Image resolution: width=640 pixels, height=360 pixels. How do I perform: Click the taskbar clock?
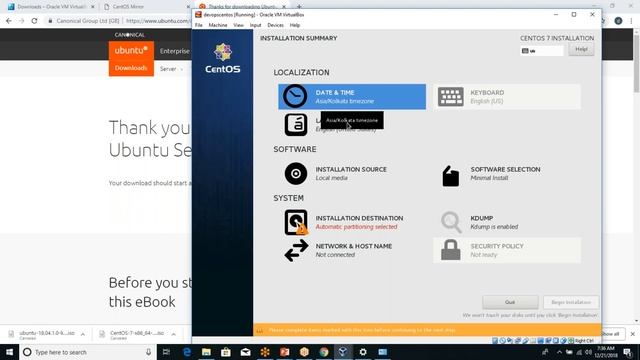(x=606, y=352)
